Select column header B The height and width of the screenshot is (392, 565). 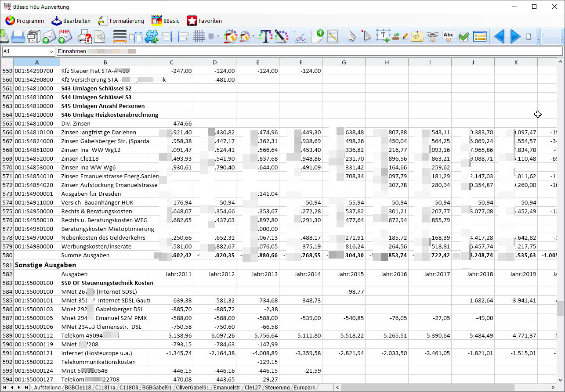(105, 62)
